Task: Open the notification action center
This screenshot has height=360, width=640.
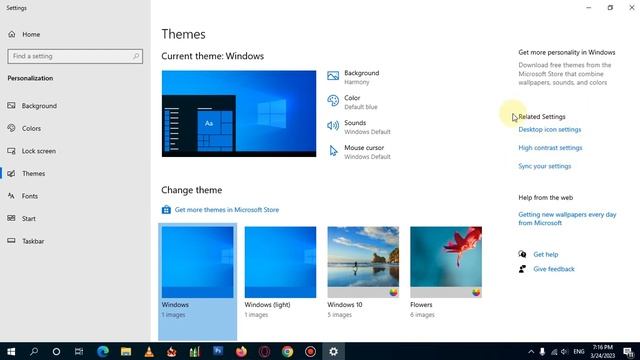Action: [x=629, y=351]
